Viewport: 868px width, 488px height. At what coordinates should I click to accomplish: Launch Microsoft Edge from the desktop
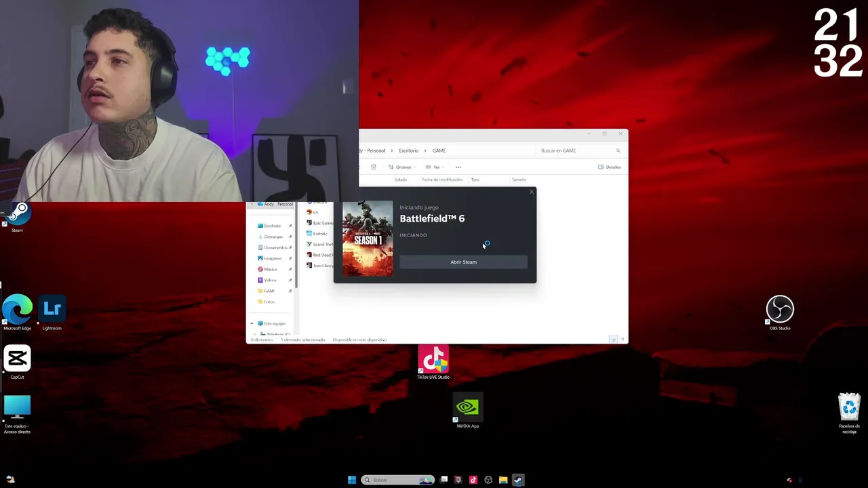click(x=17, y=311)
